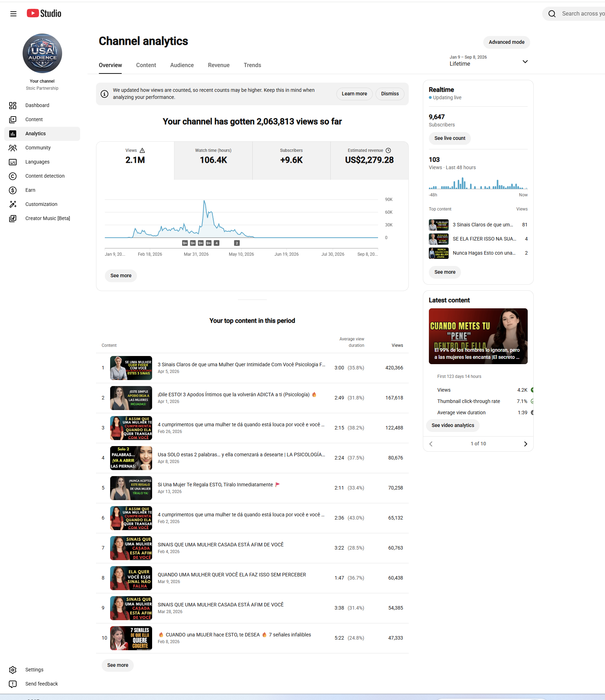Click the chart marker labeled 4
Image resolution: width=605 pixels, height=700 pixels.
[217, 243]
